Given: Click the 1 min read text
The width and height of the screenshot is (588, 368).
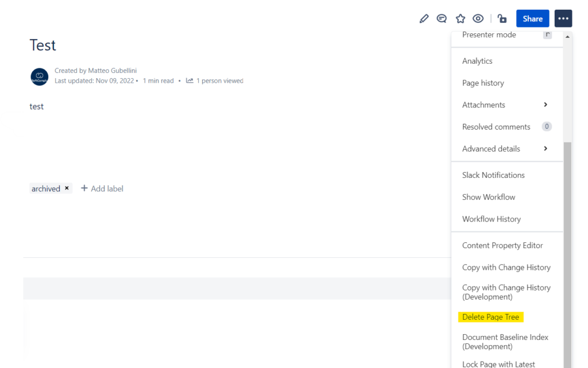Looking at the screenshot, I should tap(158, 80).
